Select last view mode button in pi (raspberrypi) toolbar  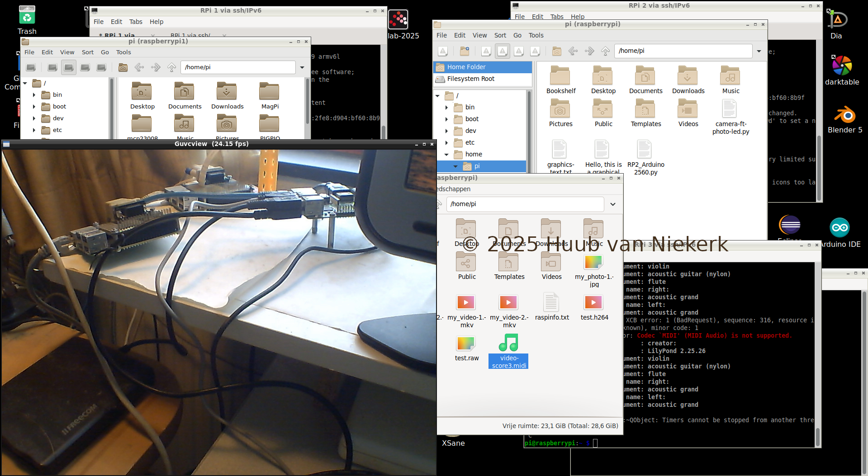click(x=535, y=51)
